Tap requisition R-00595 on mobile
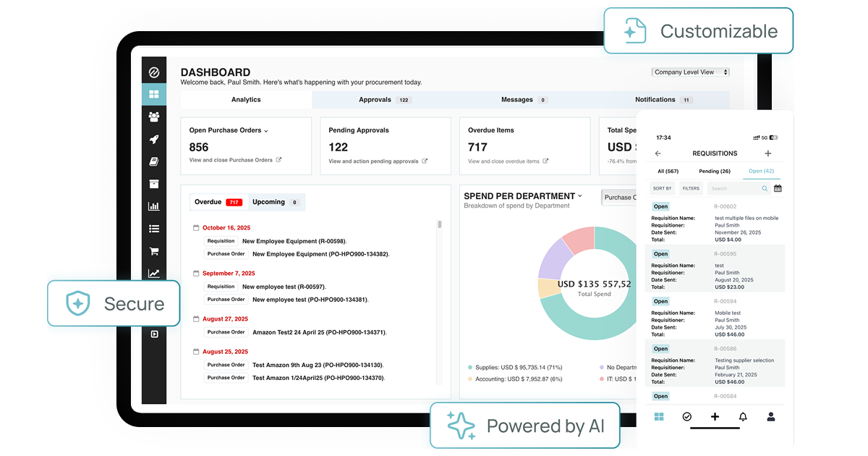The height and width of the screenshot is (456, 868). [x=715, y=269]
